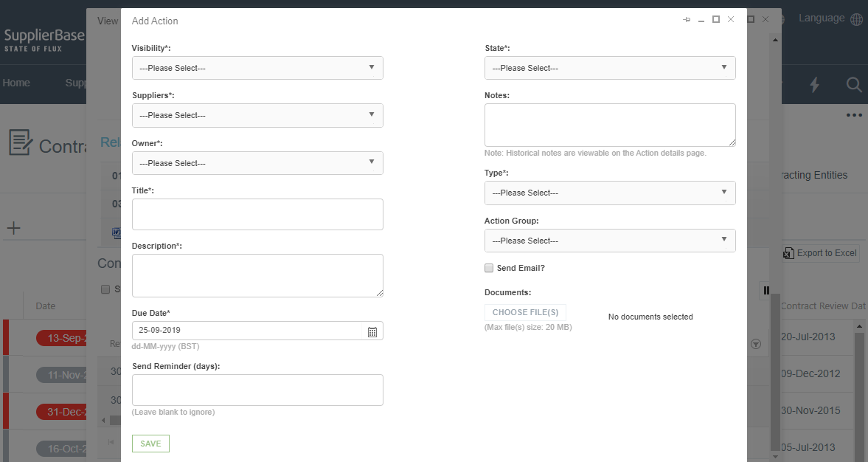Click the View menu item
The height and width of the screenshot is (462, 868).
click(x=107, y=21)
